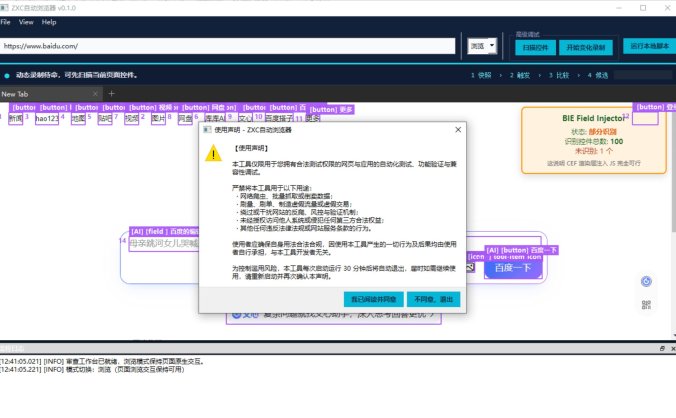Click the BIE Field Injector panel title
676x418 pixels.
593,118
